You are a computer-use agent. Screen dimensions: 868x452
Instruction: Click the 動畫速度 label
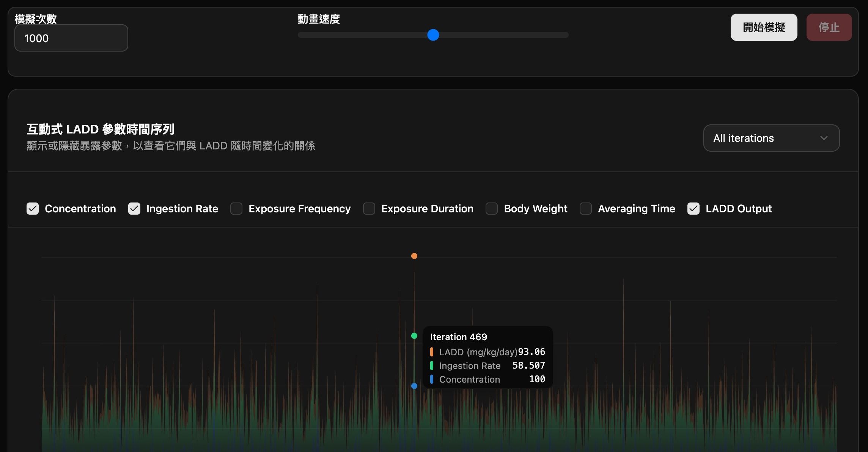click(x=319, y=19)
